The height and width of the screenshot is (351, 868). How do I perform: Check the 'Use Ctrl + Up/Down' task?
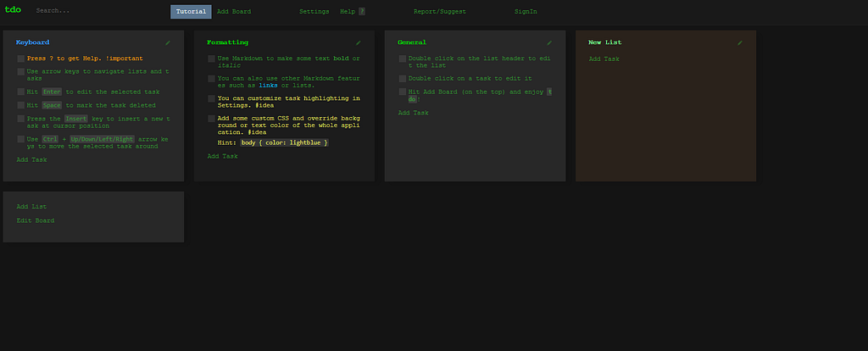pos(20,140)
